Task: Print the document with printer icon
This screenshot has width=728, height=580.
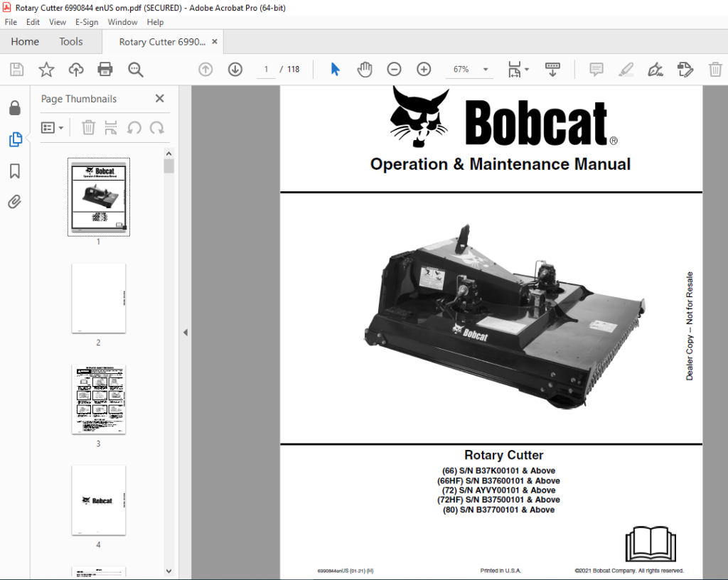Action: pos(105,70)
